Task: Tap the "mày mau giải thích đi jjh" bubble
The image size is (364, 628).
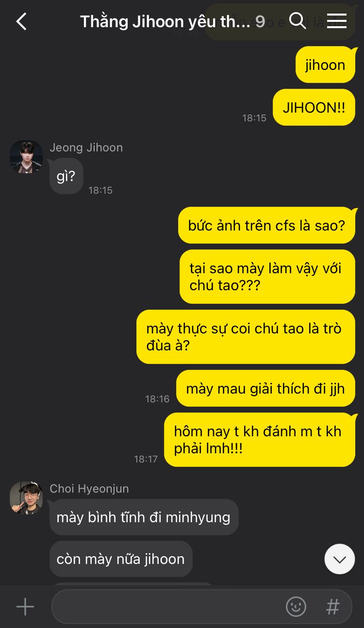Action: pyautogui.click(x=265, y=388)
